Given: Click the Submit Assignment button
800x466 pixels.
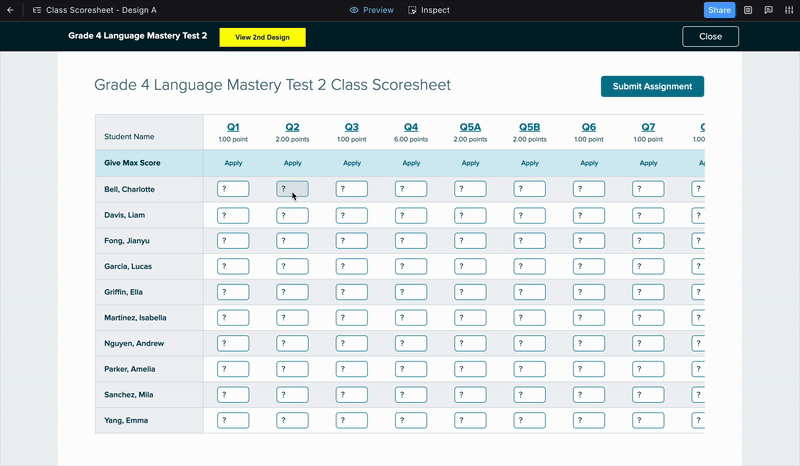Looking at the screenshot, I should (x=652, y=86).
